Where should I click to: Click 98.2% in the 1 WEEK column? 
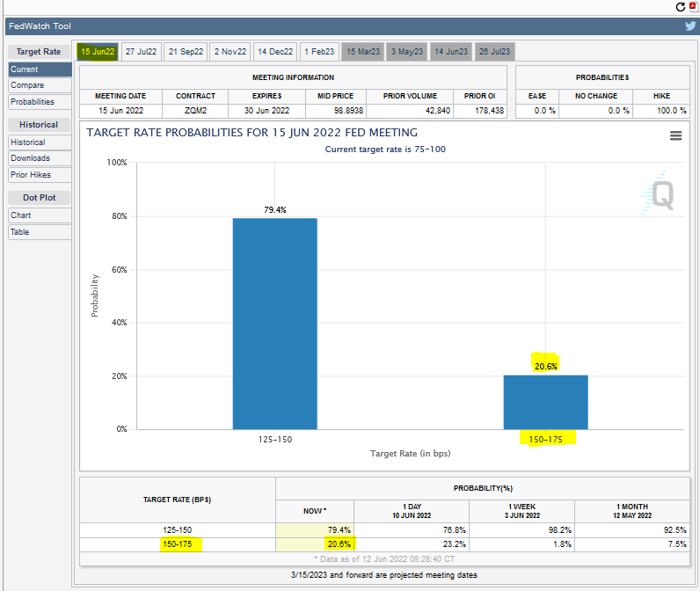[x=521, y=530]
